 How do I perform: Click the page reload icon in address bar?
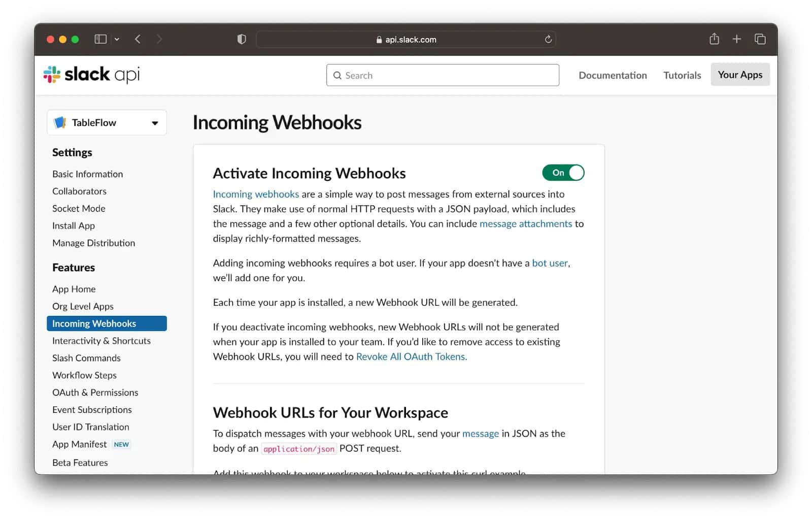pos(548,39)
